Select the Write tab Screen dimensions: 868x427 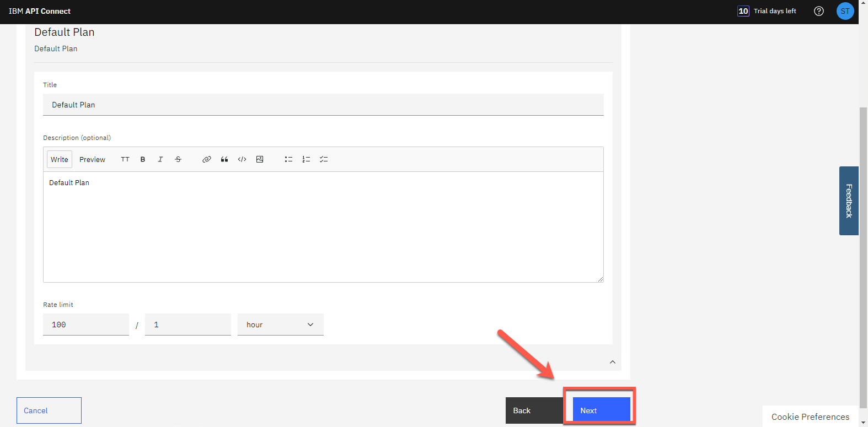tap(60, 159)
